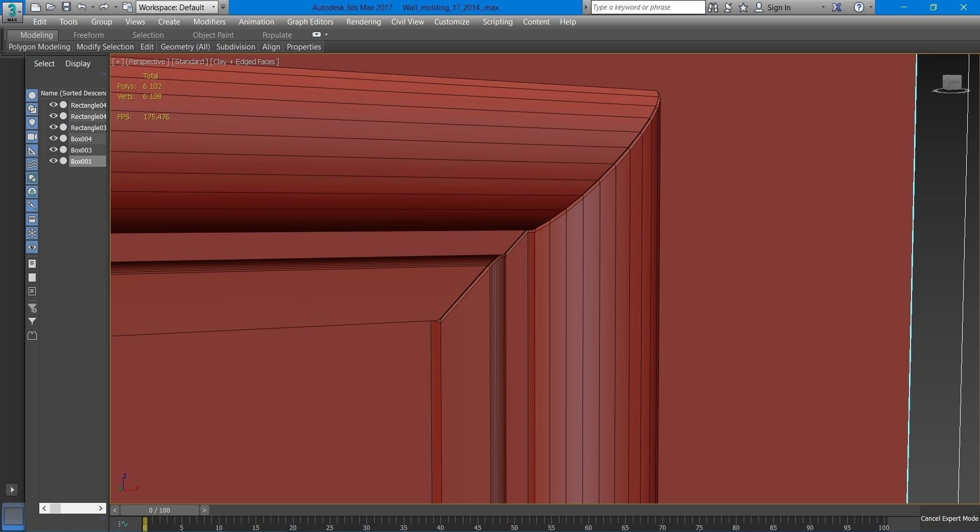Toggle the Display Frozen Objects snowflake icon
The image size is (980, 532).
(x=32, y=233)
